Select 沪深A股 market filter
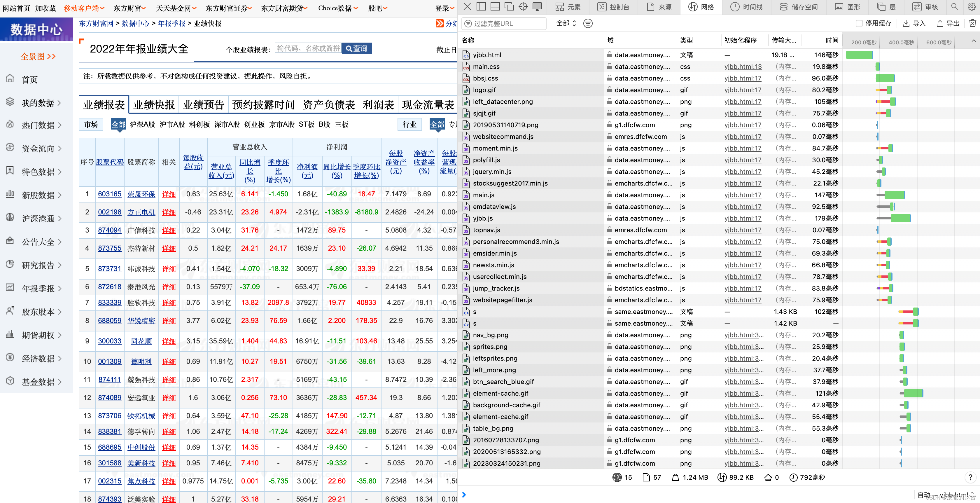Image resolution: width=980 pixels, height=503 pixels. tap(142, 124)
